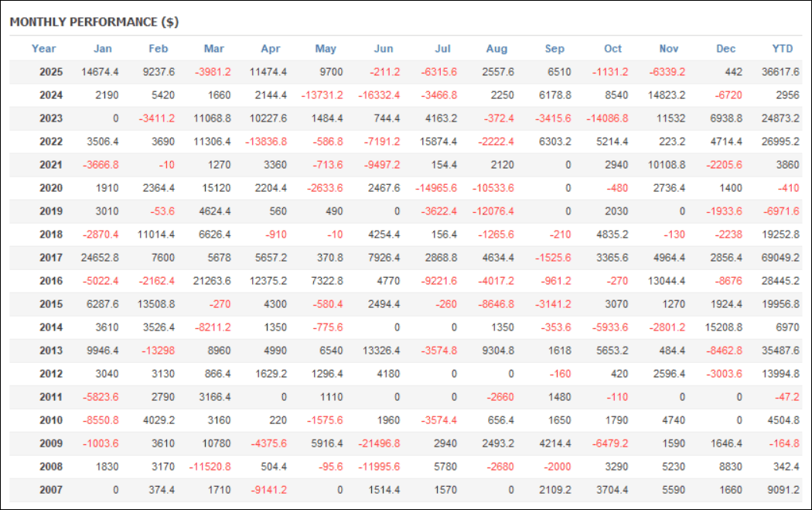This screenshot has width=812, height=510.
Task: Sort by the Jan column header
Action: [103, 49]
